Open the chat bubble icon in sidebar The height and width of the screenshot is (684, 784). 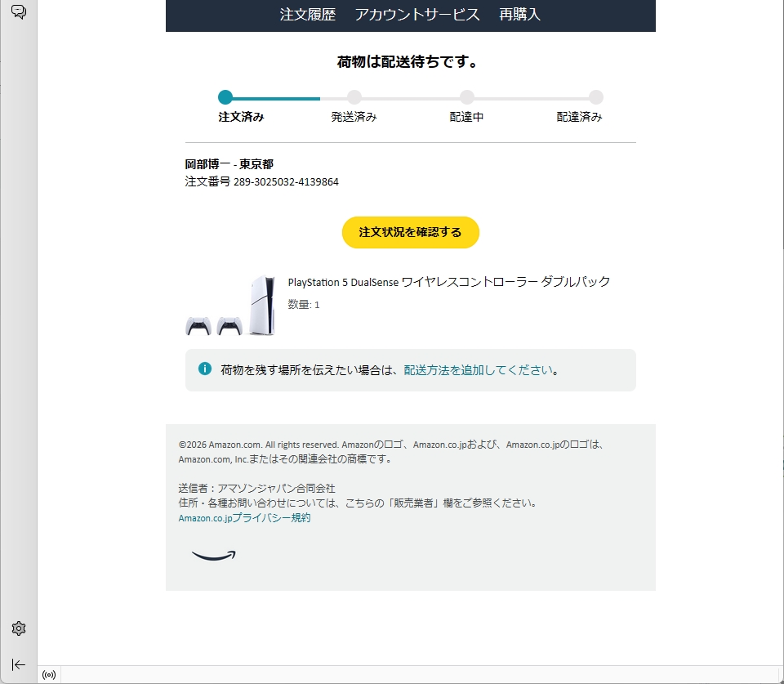point(19,12)
